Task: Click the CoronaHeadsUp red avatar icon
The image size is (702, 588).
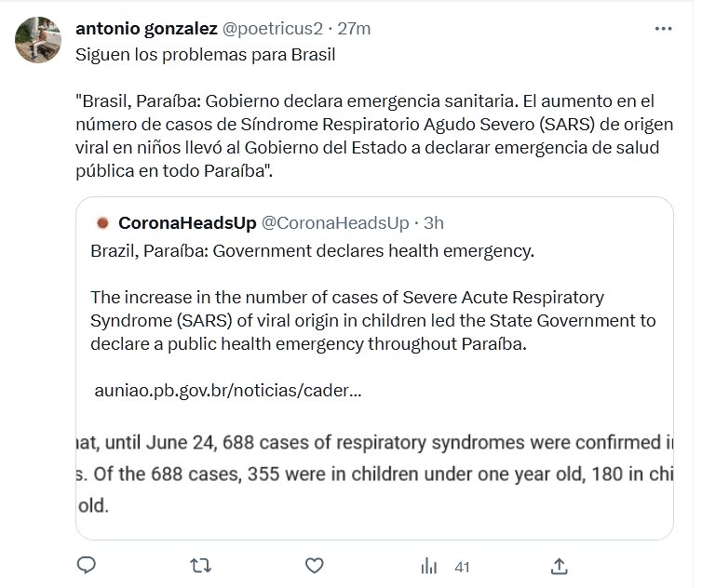Action: [102, 223]
